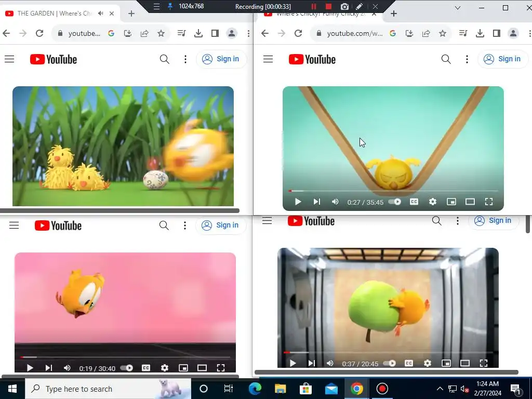Click the horizontal scrollbar below the 20:45 video
This screenshot has width=532, height=399.
coord(387,372)
